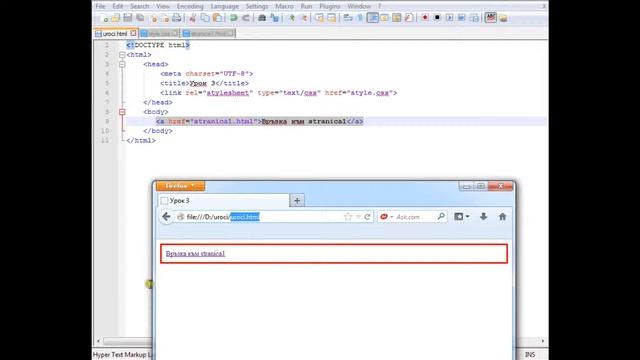The width and height of the screenshot is (640, 360).
Task: Open the address bar history dropdown arrow
Action: click(358, 217)
